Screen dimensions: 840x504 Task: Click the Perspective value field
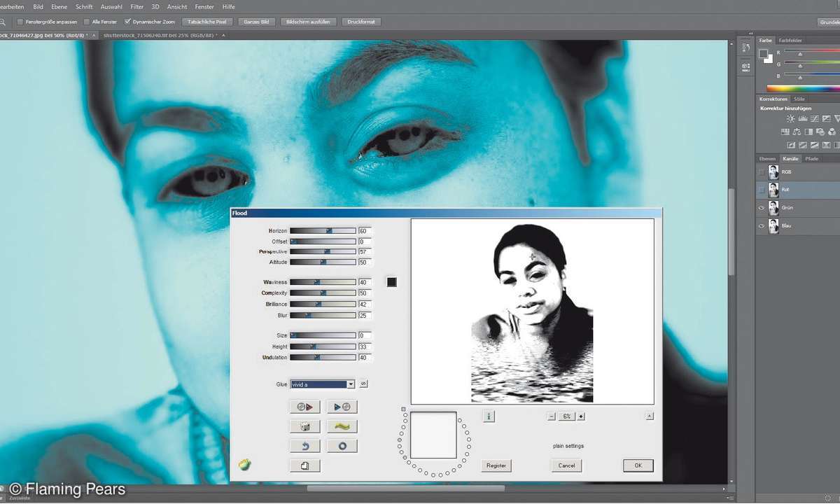point(365,251)
